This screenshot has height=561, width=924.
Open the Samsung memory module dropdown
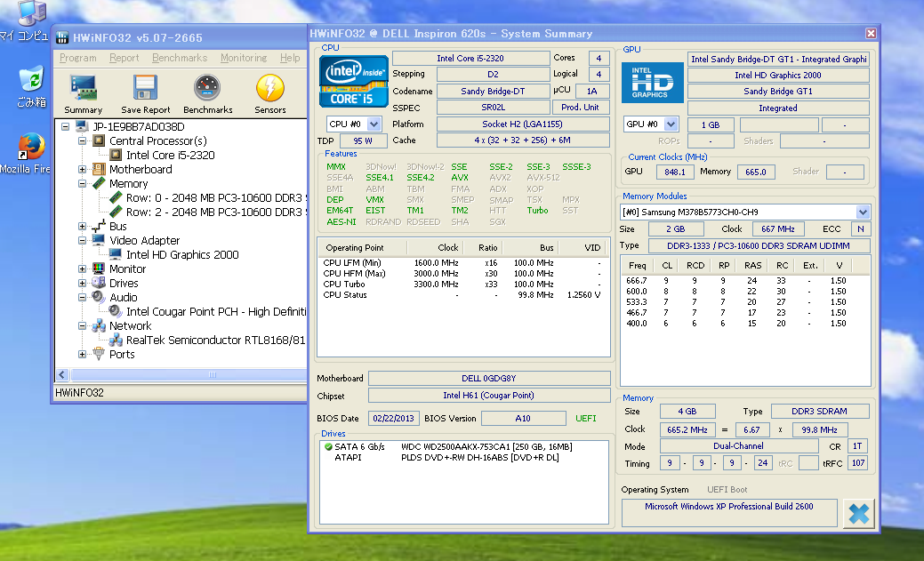point(863,212)
